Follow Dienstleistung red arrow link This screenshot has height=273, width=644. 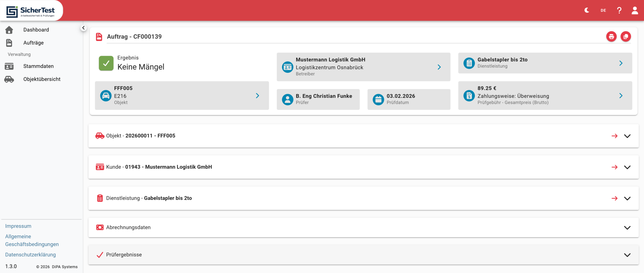click(615, 198)
